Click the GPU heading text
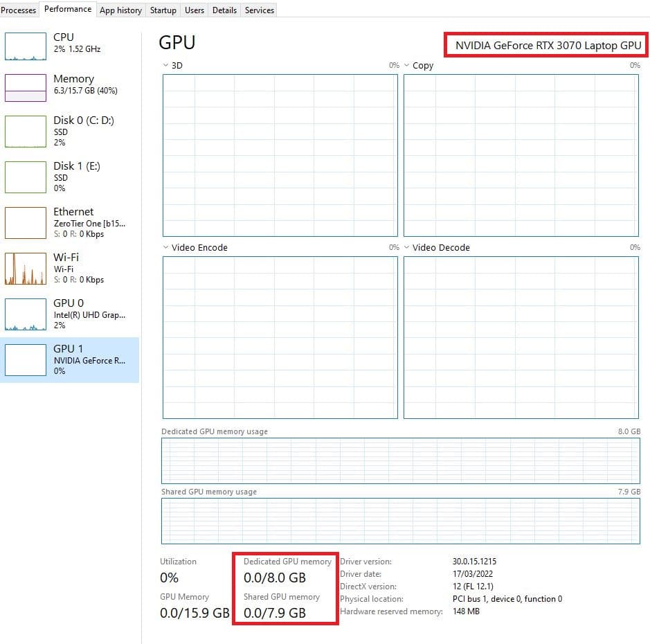 pos(177,43)
